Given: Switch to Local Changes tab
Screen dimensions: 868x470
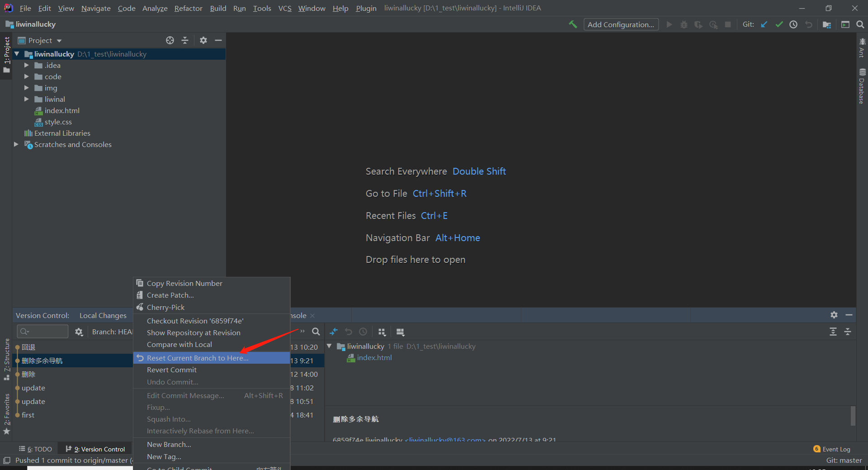Looking at the screenshot, I should point(103,315).
